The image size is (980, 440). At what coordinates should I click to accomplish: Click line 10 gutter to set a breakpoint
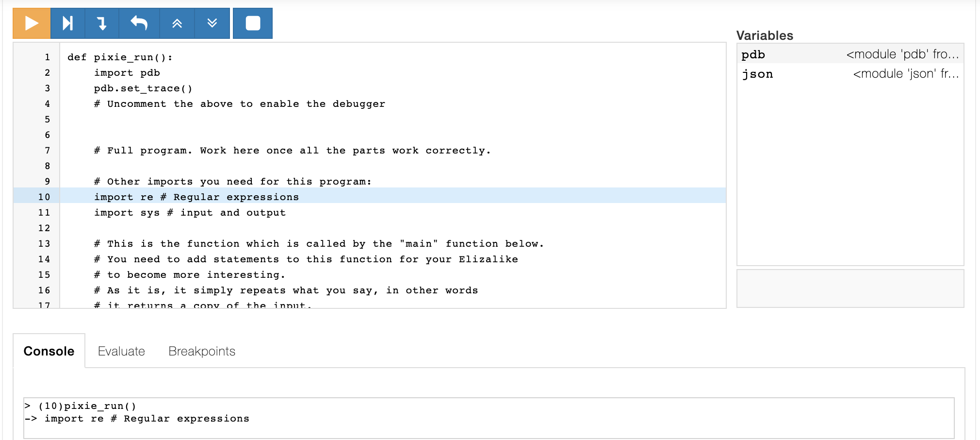44,197
